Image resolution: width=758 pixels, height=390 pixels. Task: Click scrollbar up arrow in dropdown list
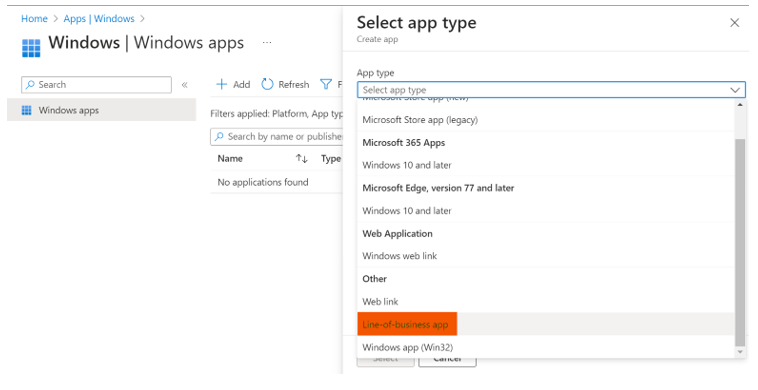(740, 104)
